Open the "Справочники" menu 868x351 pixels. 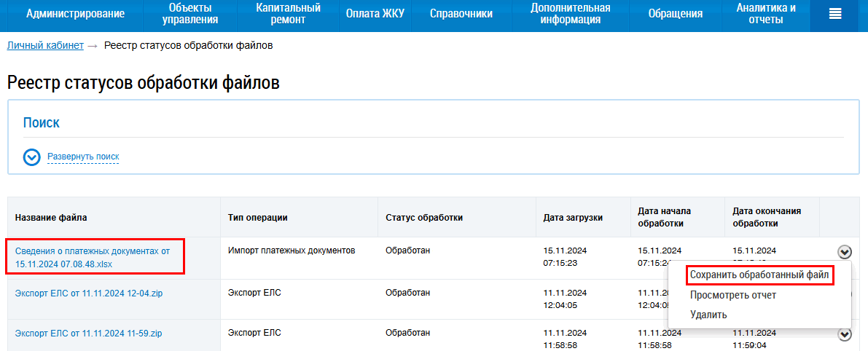pyautogui.click(x=461, y=14)
